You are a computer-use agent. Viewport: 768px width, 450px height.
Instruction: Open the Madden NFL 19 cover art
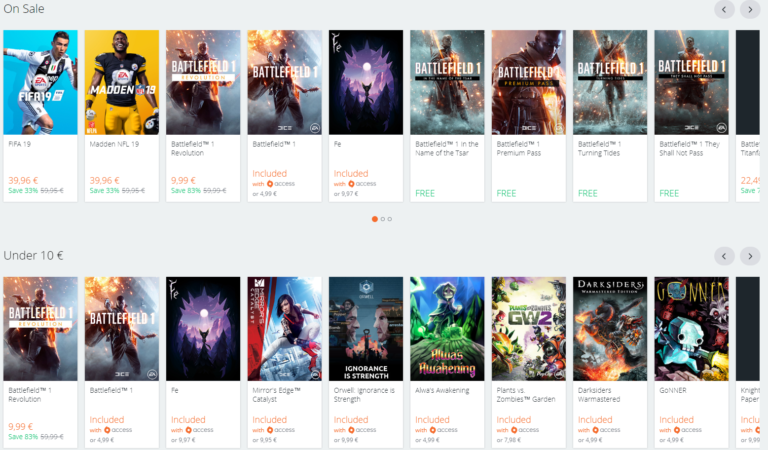(122, 82)
